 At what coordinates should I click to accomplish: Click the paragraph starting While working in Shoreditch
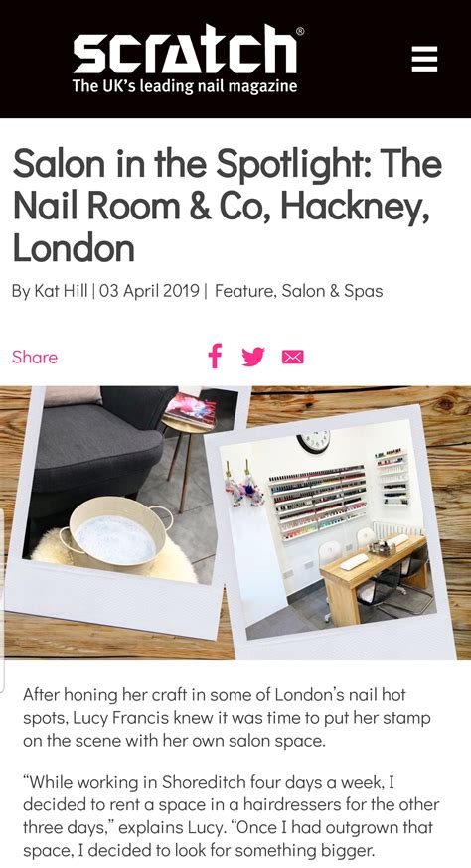[232, 815]
